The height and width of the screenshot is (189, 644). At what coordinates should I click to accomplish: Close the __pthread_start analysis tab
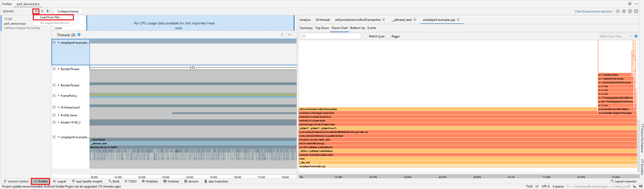(415, 20)
